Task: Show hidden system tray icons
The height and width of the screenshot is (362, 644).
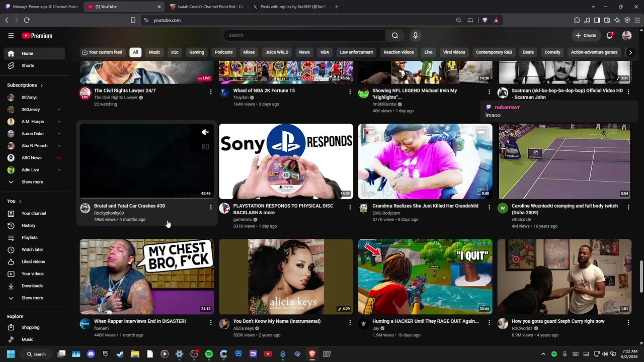Action: click(x=543, y=354)
